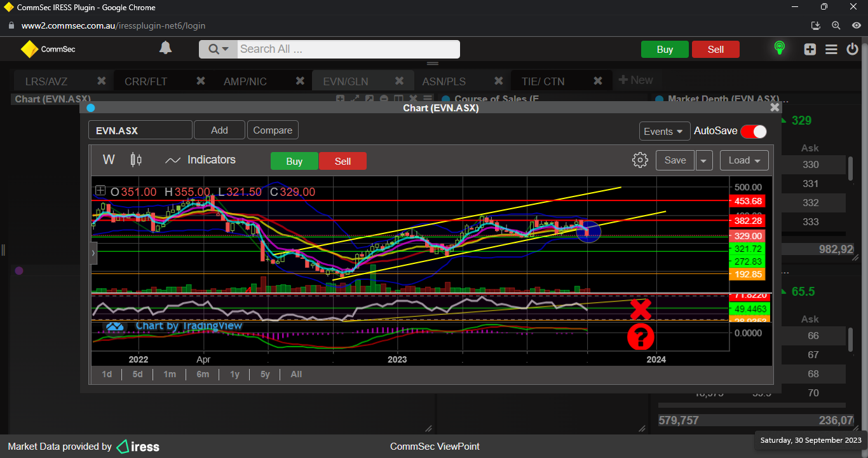This screenshot has height=458, width=868.
Task: Toggle the AutoSave switch
Action: (x=754, y=131)
